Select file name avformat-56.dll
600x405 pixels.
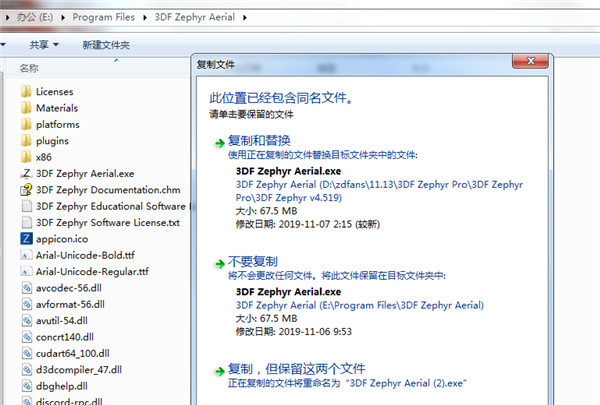tap(70, 304)
